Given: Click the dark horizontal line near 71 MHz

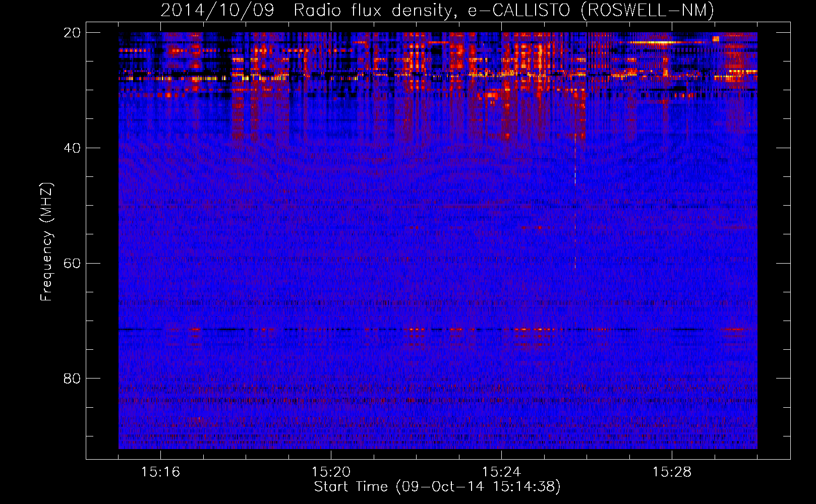Looking at the screenshot, I should pos(438,329).
